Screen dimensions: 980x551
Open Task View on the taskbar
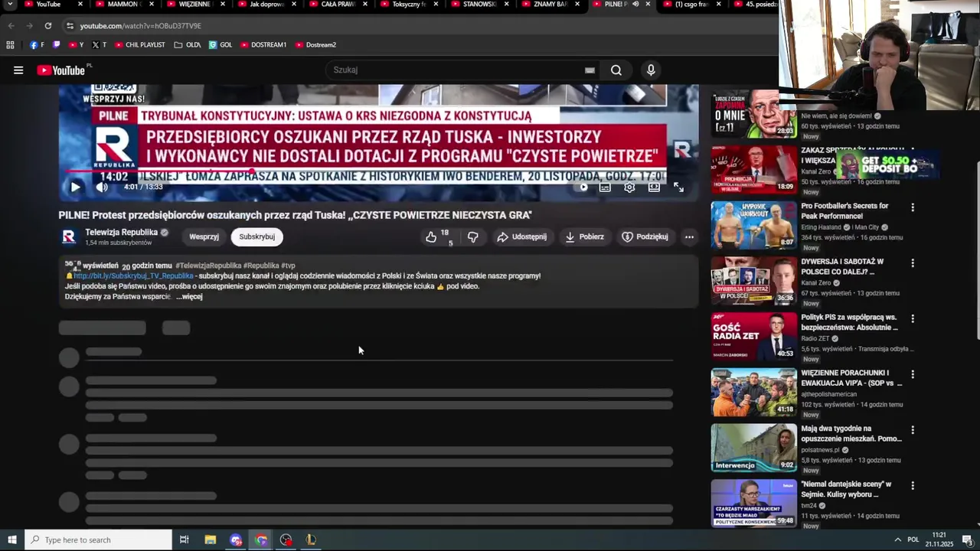[185, 540]
